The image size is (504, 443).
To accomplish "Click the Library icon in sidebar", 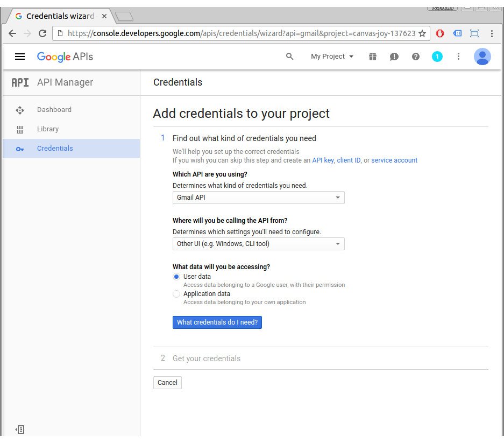I will [20, 129].
